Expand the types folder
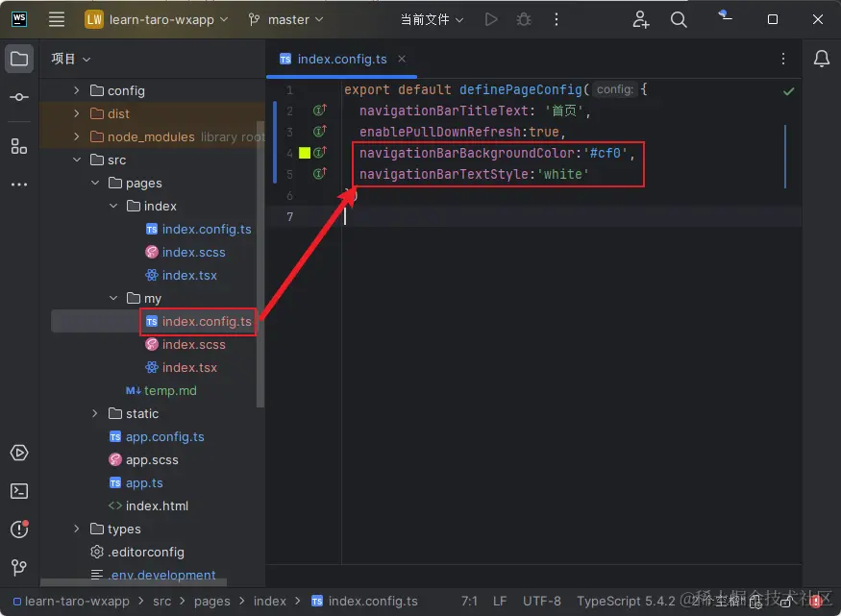841x616 pixels. coord(76,529)
